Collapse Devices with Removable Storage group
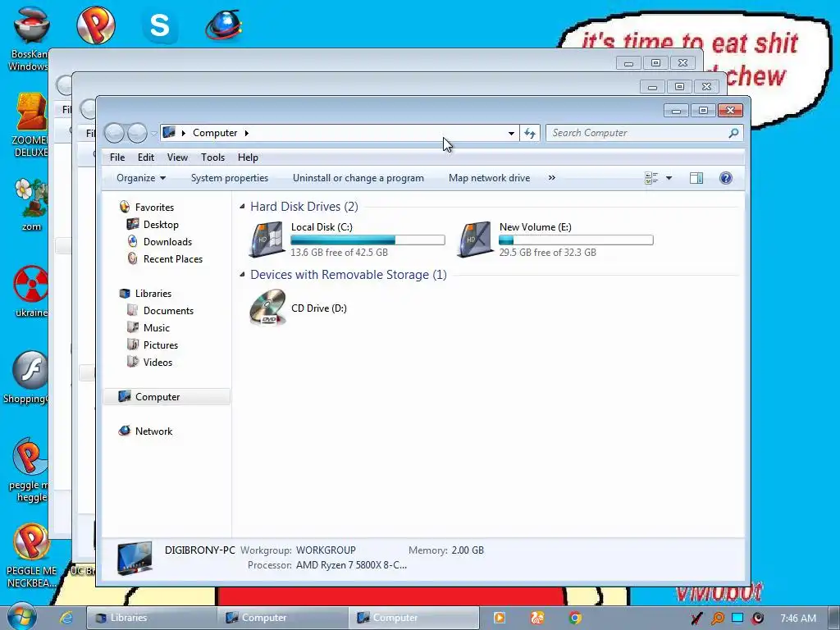 coord(242,274)
